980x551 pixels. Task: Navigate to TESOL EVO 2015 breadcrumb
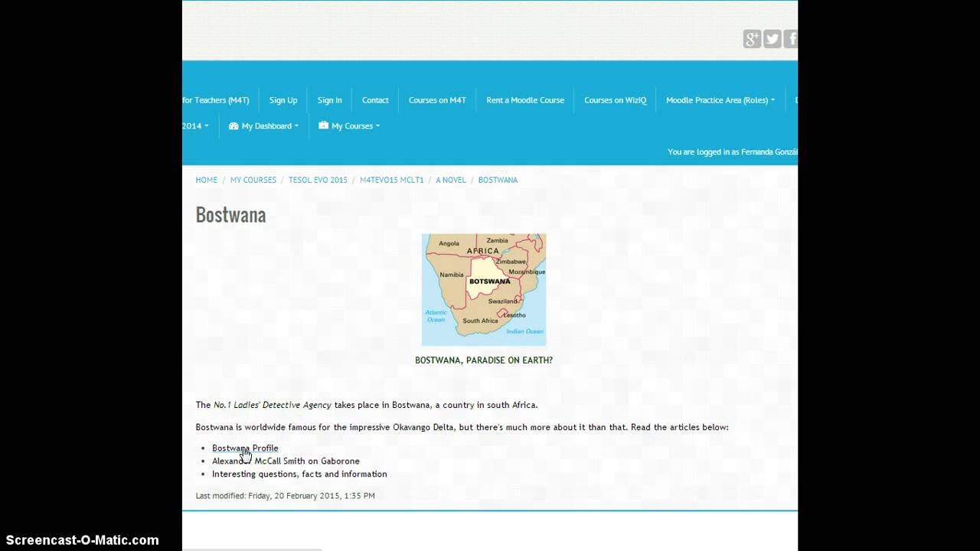pos(318,180)
